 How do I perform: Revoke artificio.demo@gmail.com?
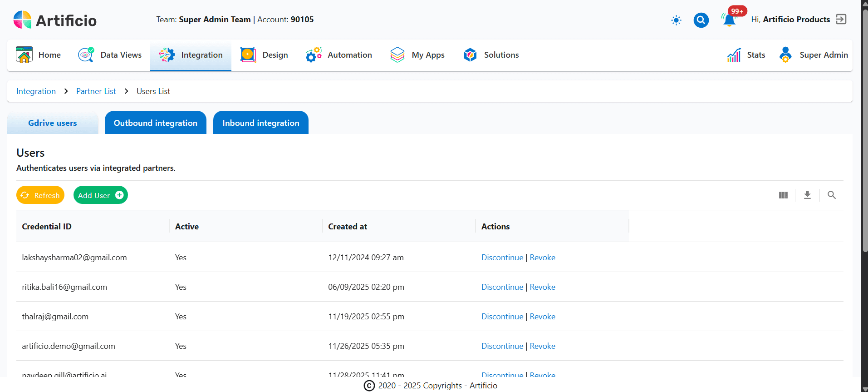[543, 346]
